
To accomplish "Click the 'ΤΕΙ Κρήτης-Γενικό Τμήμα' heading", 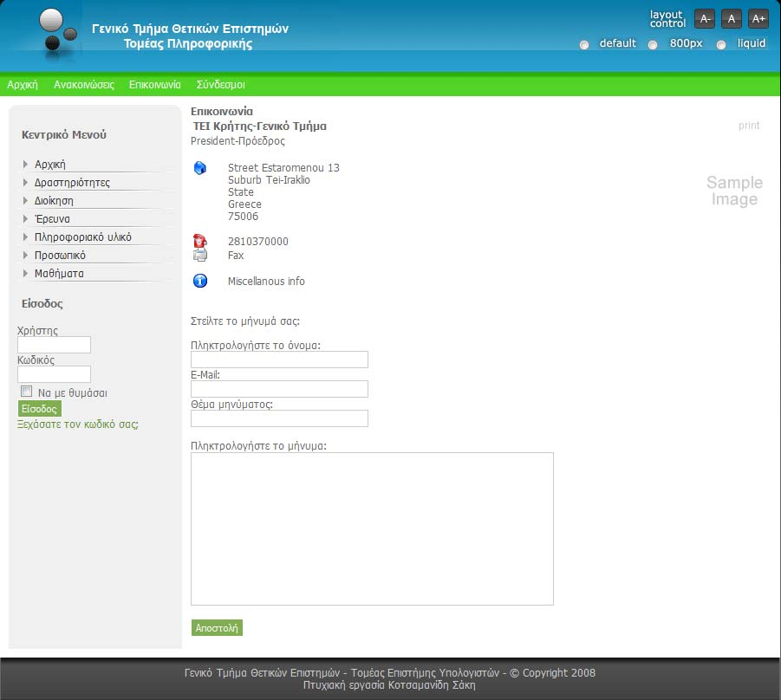I will (260, 126).
